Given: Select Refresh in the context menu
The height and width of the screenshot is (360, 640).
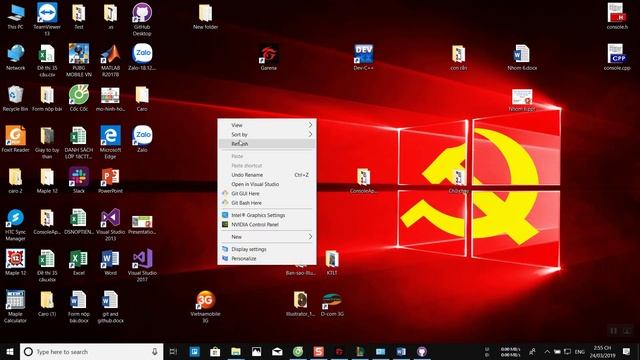Looking at the screenshot, I should click(x=267, y=144).
